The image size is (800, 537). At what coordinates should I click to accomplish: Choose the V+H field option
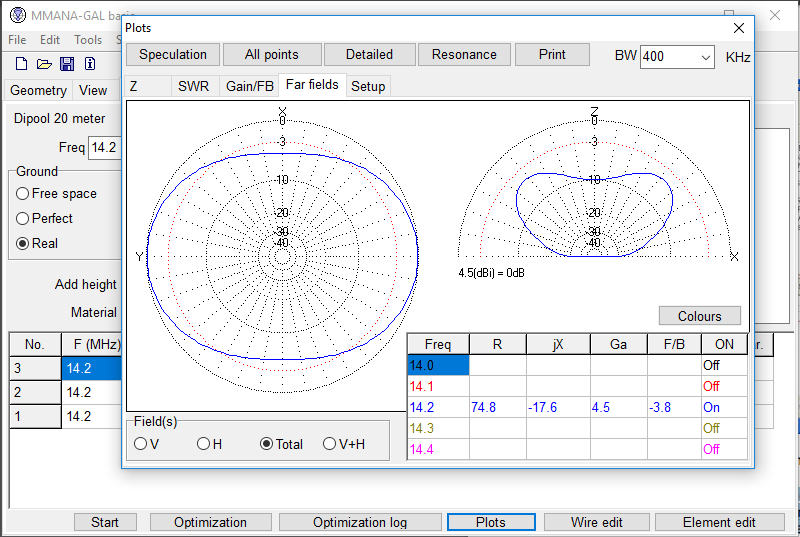pyautogui.click(x=330, y=444)
